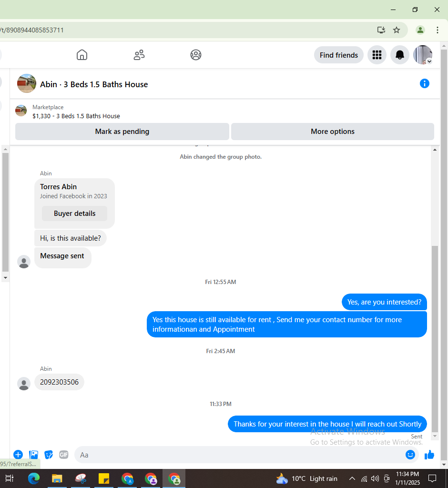Open Windows notification center icon

click(x=432, y=478)
